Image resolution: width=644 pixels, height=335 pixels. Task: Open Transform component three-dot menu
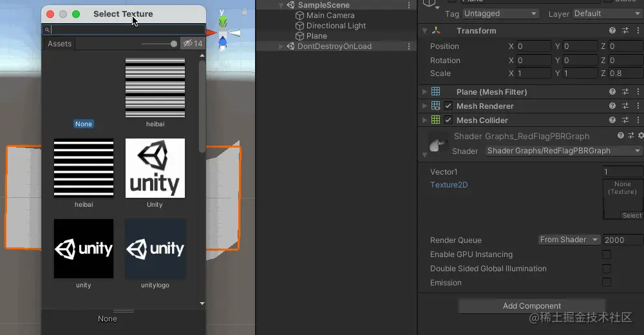[638, 30]
